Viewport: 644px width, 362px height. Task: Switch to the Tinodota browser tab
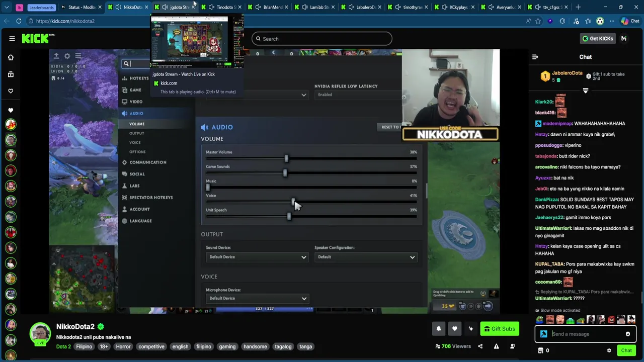(x=222, y=7)
